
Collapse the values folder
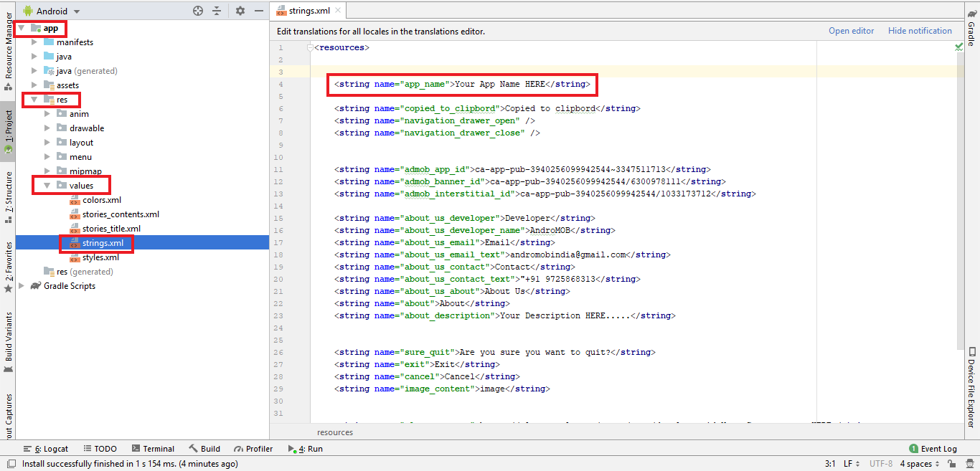(47, 186)
